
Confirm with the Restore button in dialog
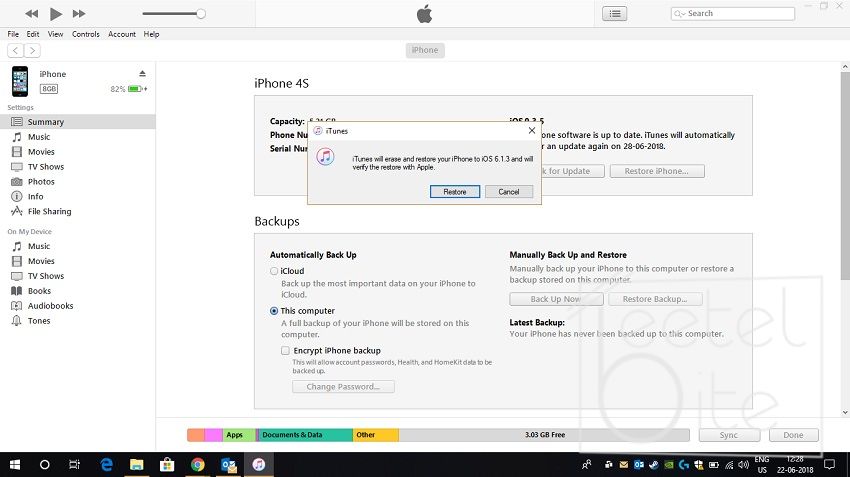(455, 192)
